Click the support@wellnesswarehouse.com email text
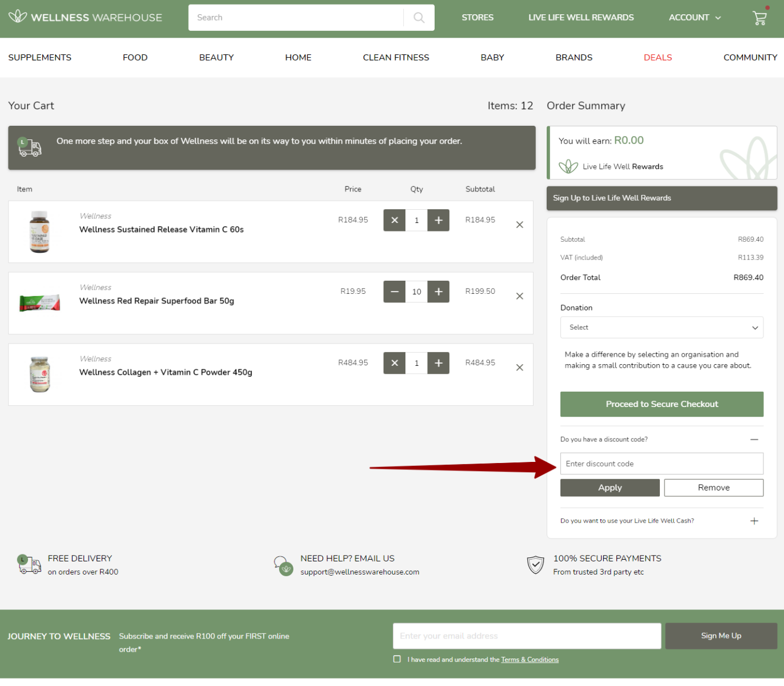The height and width of the screenshot is (686, 784). [360, 572]
